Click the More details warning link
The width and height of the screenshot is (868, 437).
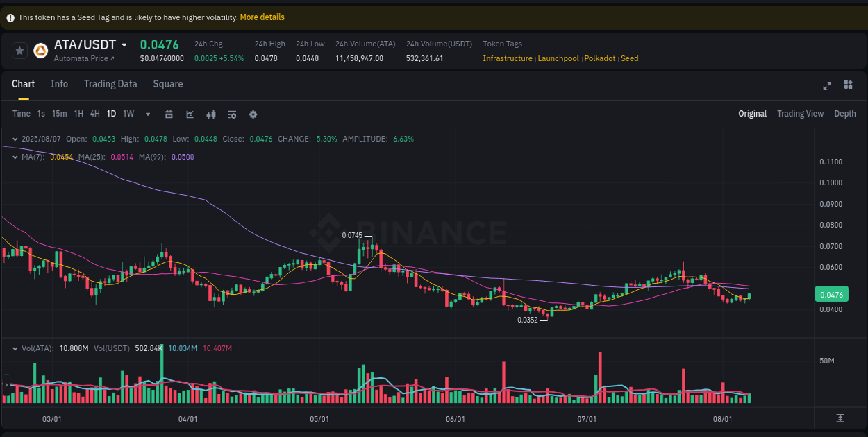click(262, 17)
